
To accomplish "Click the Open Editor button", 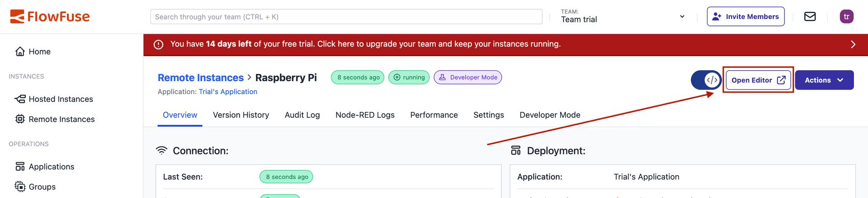I will tap(758, 80).
